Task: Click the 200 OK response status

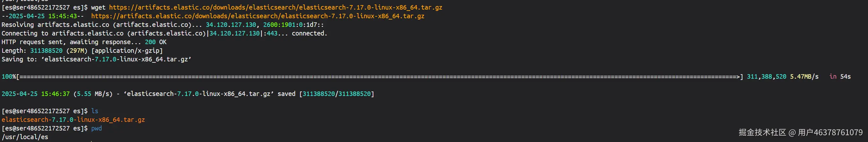Action: [x=156, y=42]
